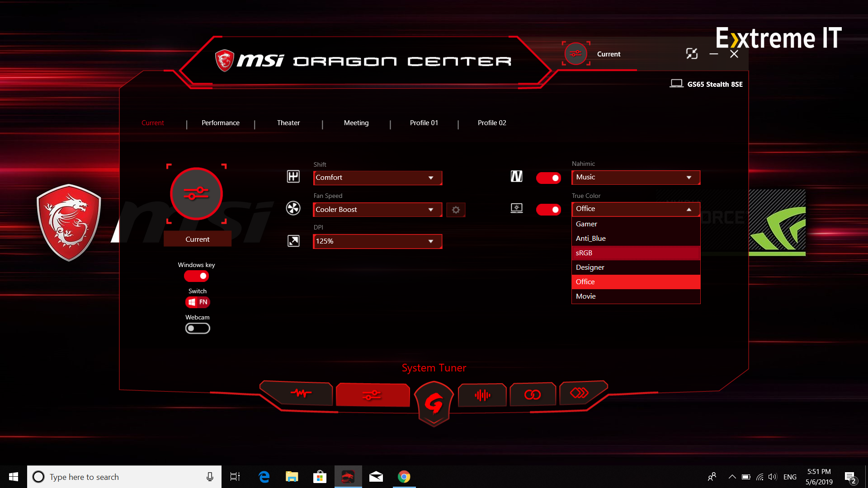The width and height of the screenshot is (868, 488).
Task: Enable the Webcam toggle
Action: click(x=198, y=328)
